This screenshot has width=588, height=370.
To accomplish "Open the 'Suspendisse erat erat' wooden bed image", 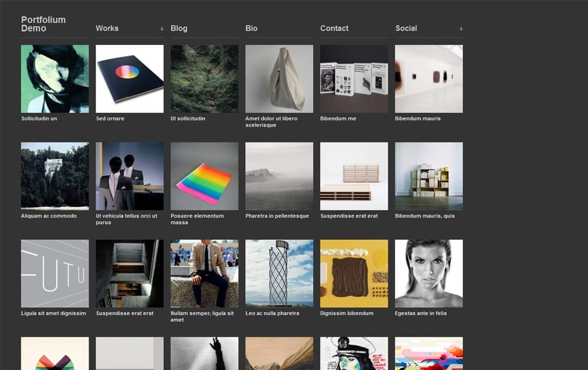I will [x=354, y=176].
